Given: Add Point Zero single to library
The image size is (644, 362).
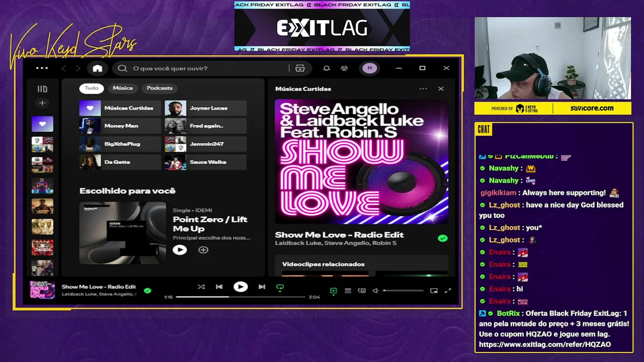Looking at the screenshot, I should (x=203, y=250).
